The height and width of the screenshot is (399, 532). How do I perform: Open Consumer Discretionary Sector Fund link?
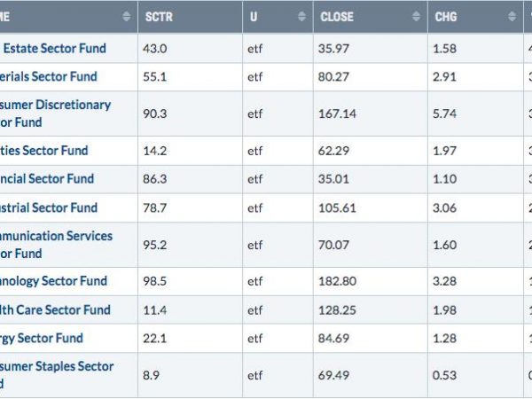point(55,113)
